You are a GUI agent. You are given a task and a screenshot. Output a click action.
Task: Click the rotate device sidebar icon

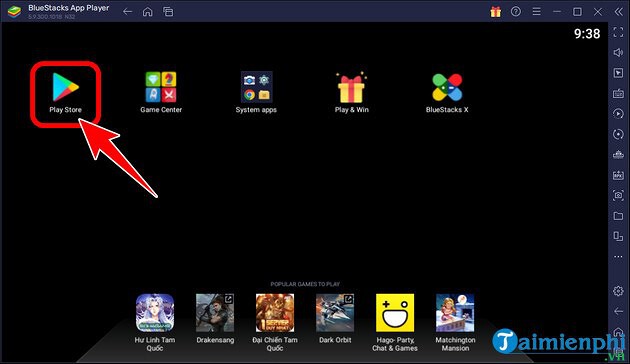click(618, 236)
